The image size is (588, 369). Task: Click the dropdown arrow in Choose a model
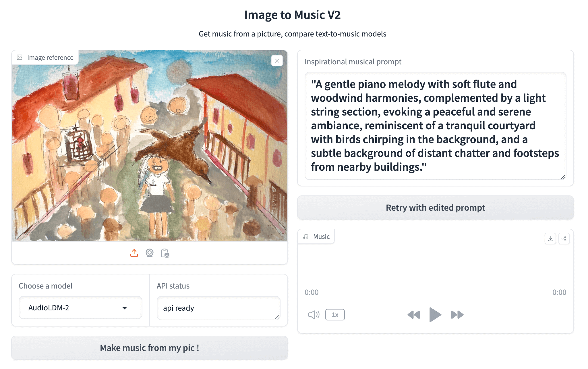pyautogui.click(x=125, y=308)
